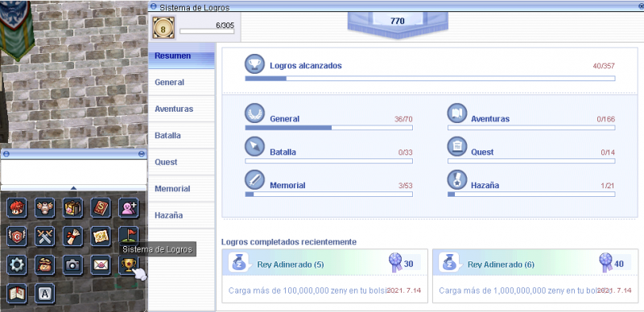The height and width of the screenshot is (312, 644).
Task: Select the Resumen tab
Action: click(181, 55)
